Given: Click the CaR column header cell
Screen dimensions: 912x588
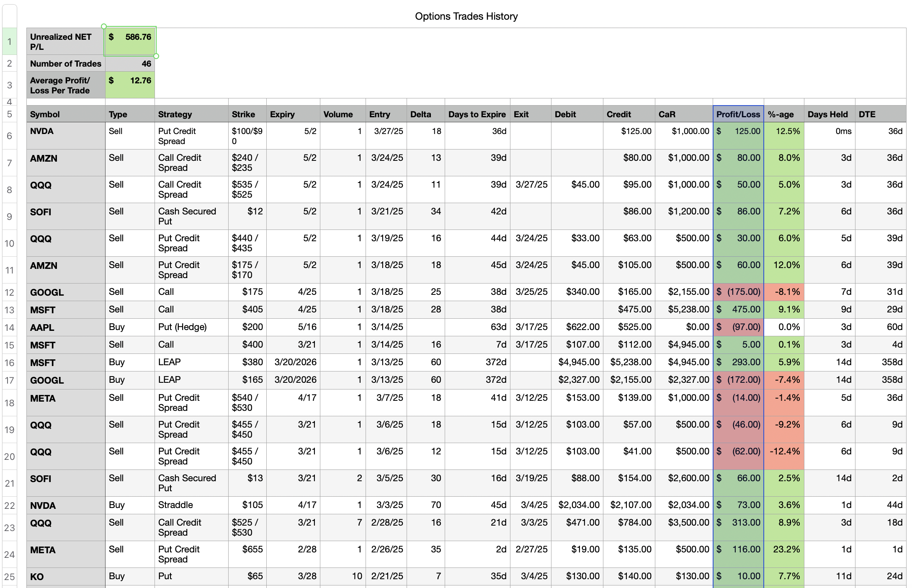Looking at the screenshot, I should click(x=684, y=114).
